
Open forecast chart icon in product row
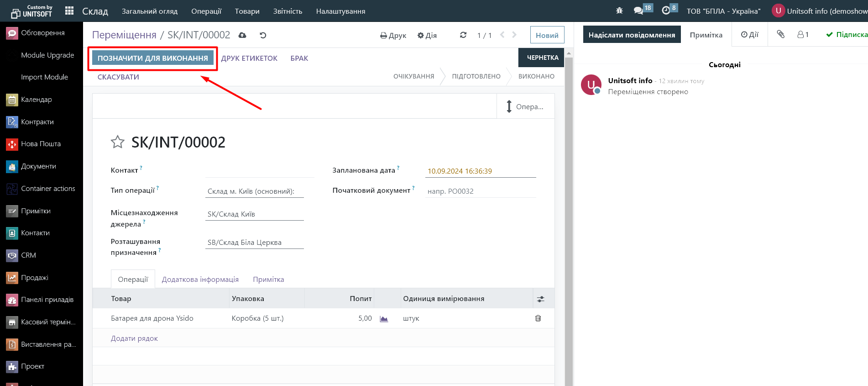[x=384, y=319]
